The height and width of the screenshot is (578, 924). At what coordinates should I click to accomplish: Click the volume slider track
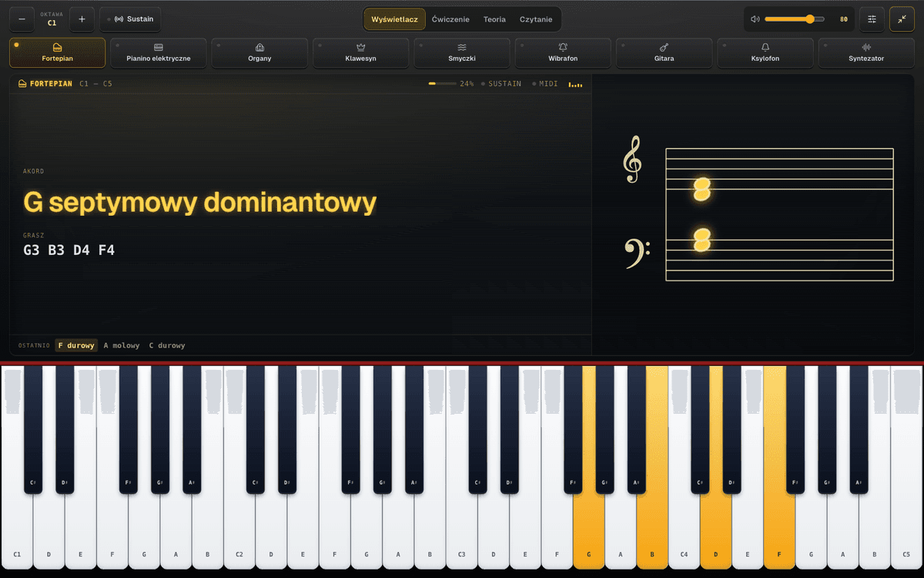(795, 19)
